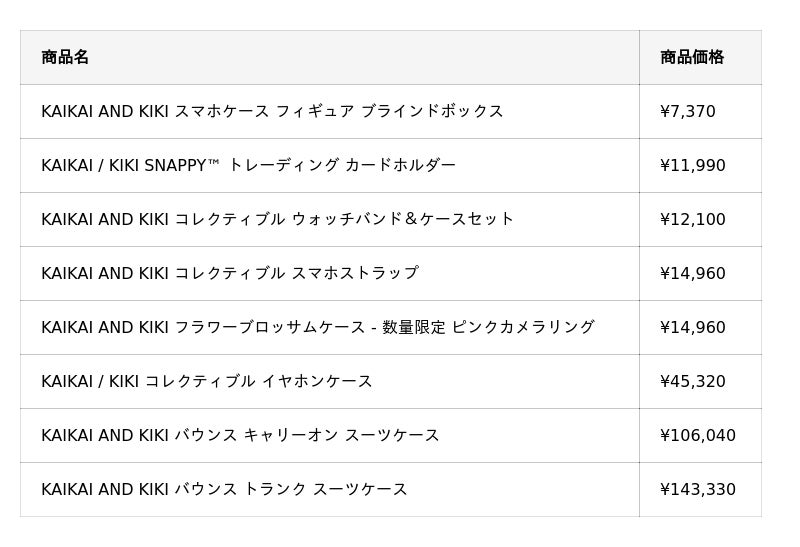
Task: Select the ¥143,330 price cell
Action: pos(698,489)
